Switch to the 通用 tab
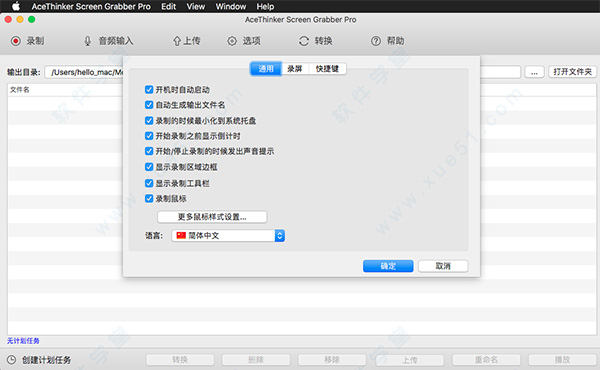600x370 pixels. click(x=266, y=69)
